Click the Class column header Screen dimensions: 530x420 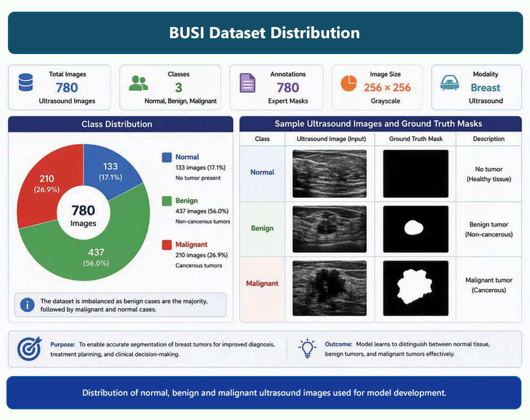(262, 139)
